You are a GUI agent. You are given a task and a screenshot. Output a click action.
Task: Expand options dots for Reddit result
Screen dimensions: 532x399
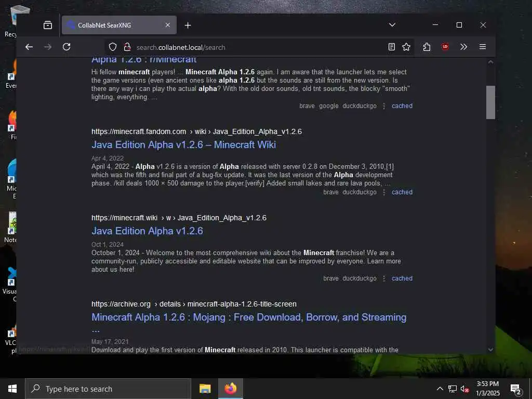click(384, 106)
